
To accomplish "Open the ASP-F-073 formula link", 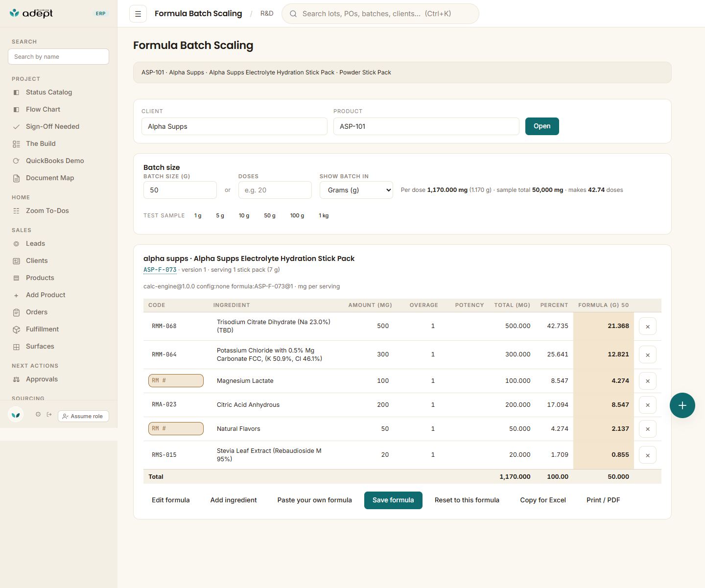I will pyautogui.click(x=160, y=270).
